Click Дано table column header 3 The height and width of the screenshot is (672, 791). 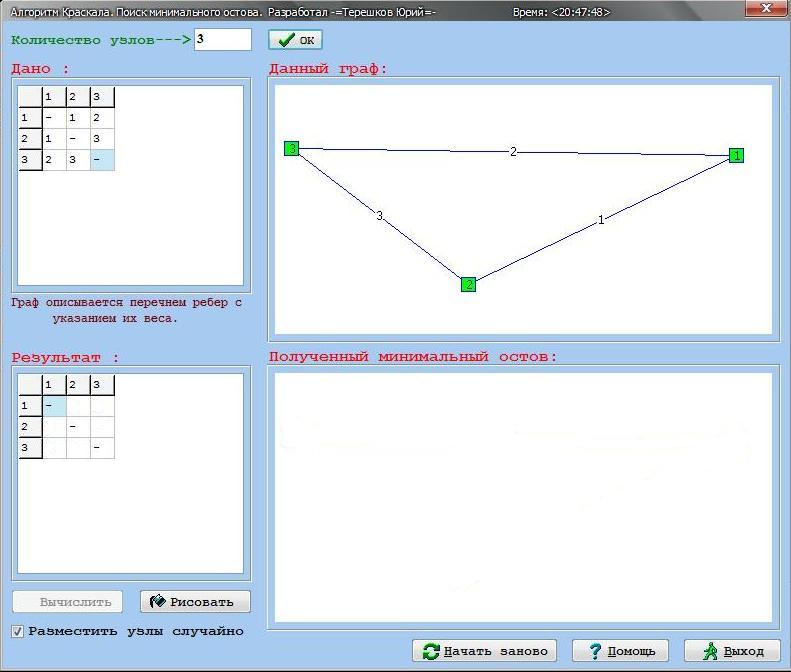coord(102,97)
